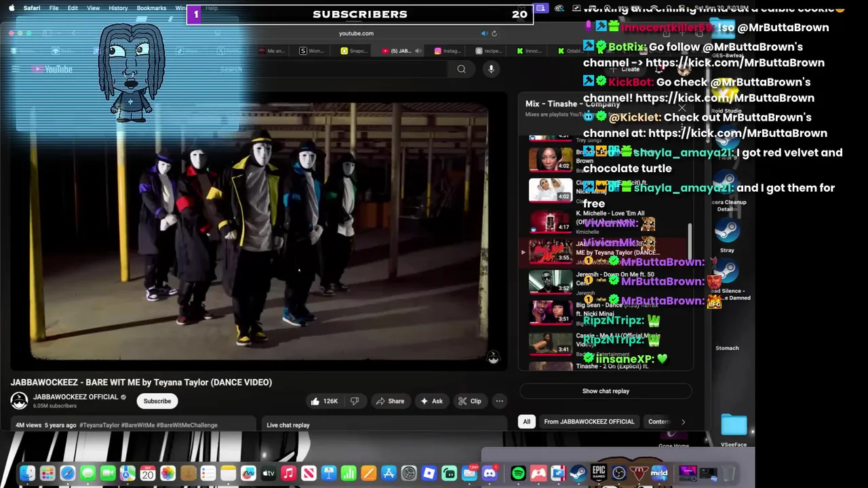Open the Ask button under video
The image size is (868, 488).
[431, 401]
